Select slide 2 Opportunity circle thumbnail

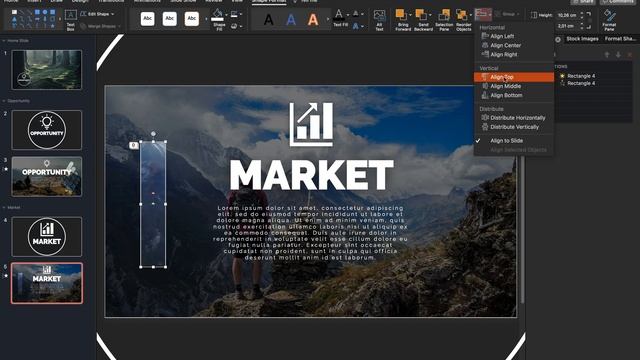tap(47, 130)
